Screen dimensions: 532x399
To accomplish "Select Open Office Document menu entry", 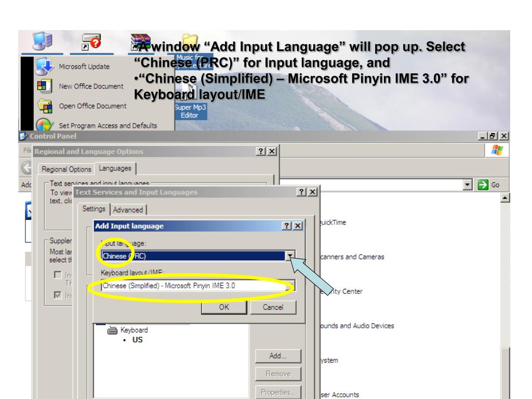I will [x=92, y=106].
